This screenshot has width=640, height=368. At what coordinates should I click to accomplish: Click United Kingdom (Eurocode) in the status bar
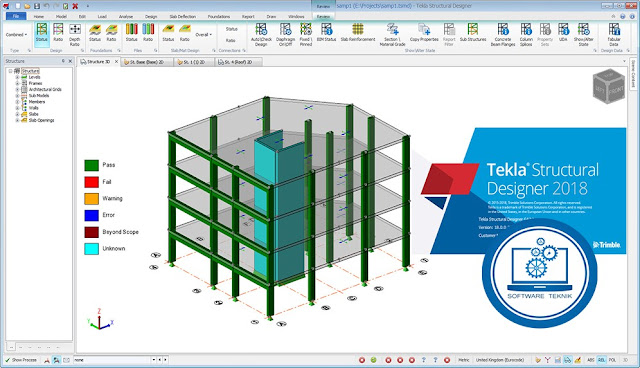tap(500, 360)
